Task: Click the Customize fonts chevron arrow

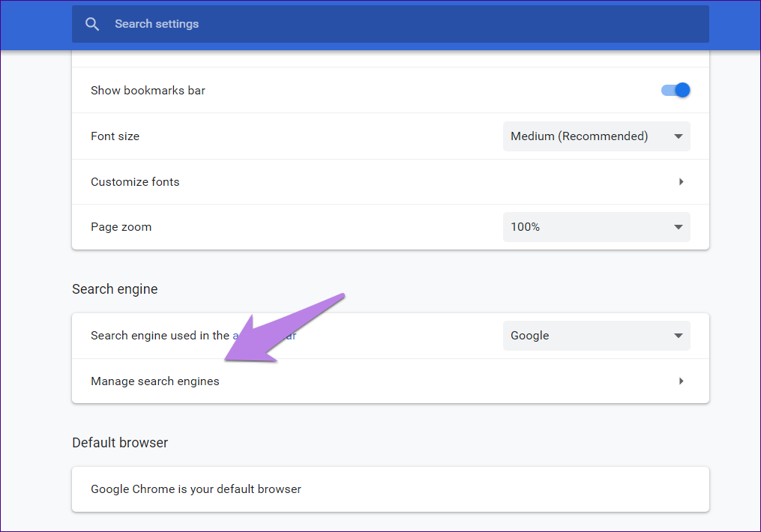Action: click(x=681, y=182)
